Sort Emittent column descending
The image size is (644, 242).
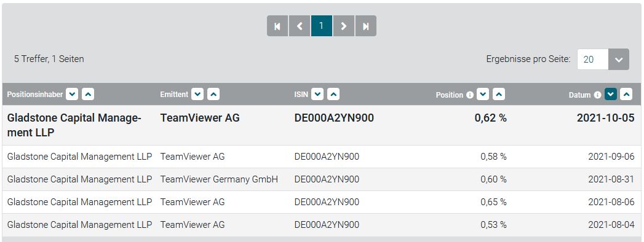197,95
